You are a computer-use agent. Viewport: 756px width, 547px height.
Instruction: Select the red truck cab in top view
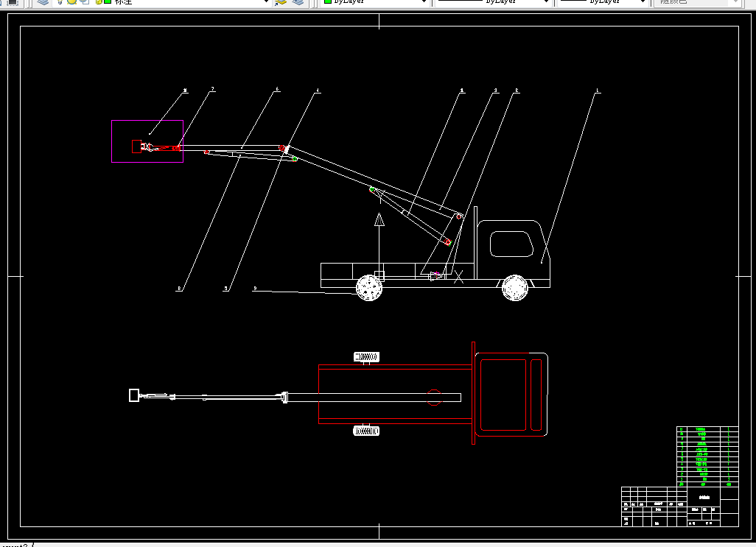[511, 395]
